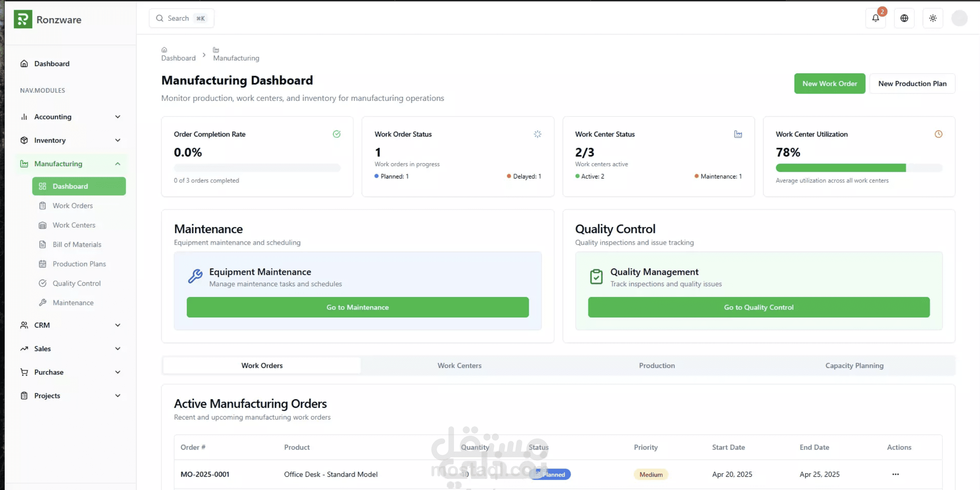980x490 pixels.
Task: Open Bill of Materials sidebar item
Action: 77,244
